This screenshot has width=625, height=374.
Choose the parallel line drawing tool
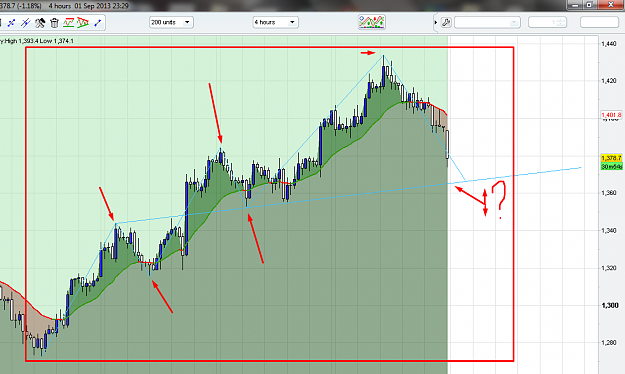point(26,23)
